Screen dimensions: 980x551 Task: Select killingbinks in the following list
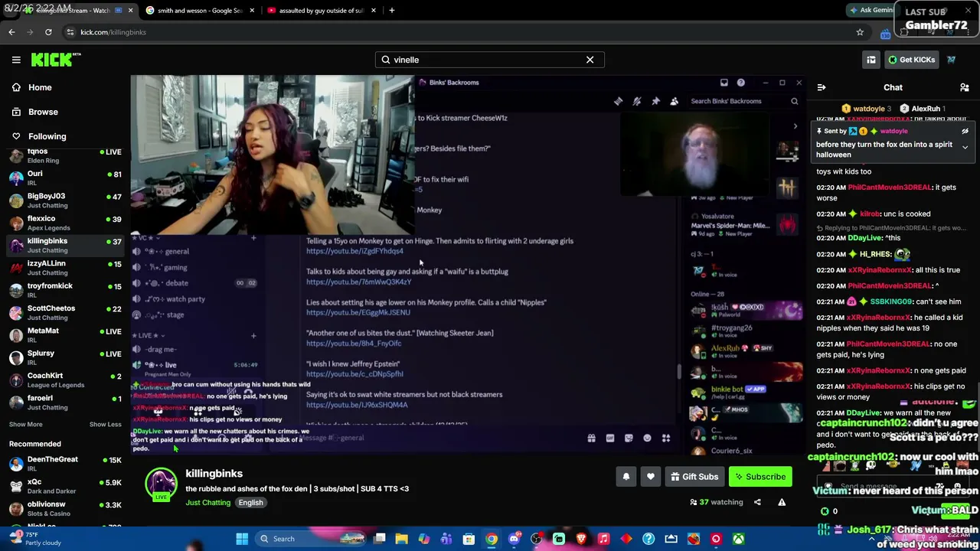[65, 245]
